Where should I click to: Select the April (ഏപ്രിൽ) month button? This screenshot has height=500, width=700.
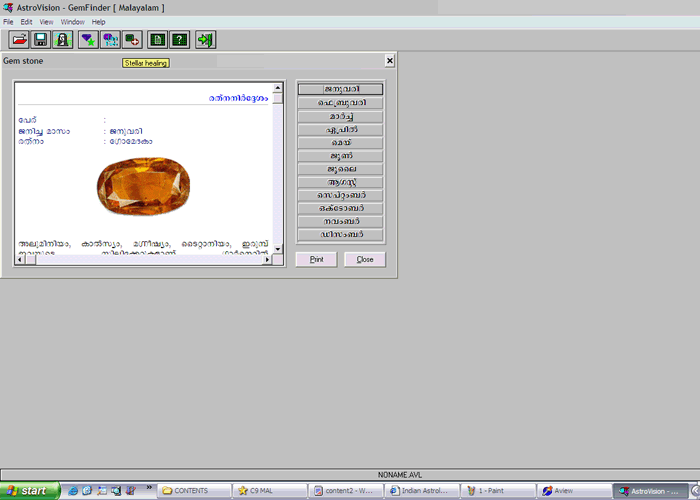[x=340, y=130]
